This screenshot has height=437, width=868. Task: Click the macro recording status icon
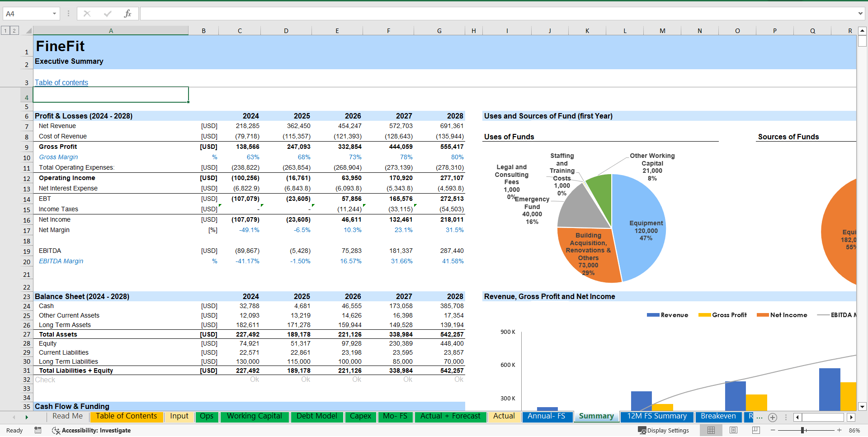point(38,430)
